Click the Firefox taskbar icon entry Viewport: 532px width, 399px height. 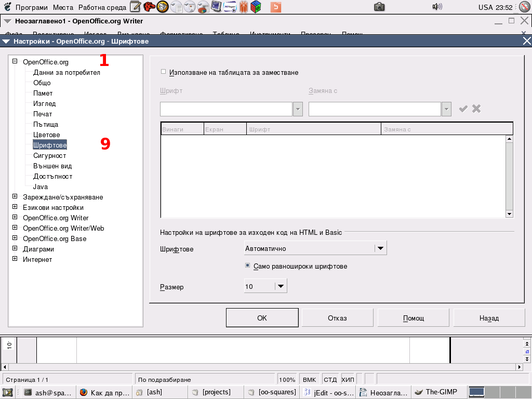(104, 392)
